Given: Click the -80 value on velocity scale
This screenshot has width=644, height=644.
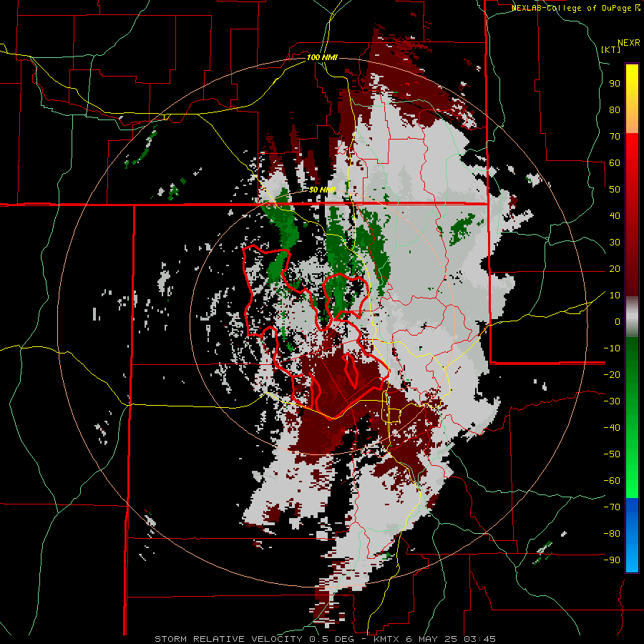Looking at the screenshot, I should coord(612,534).
